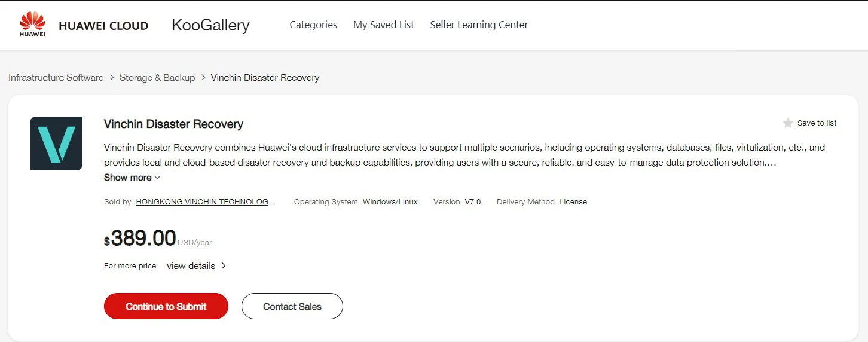This screenshot has width=868, height=342.
Task: Click the Vinchin product logo thumbnail
Action: (x=56, y=143)
